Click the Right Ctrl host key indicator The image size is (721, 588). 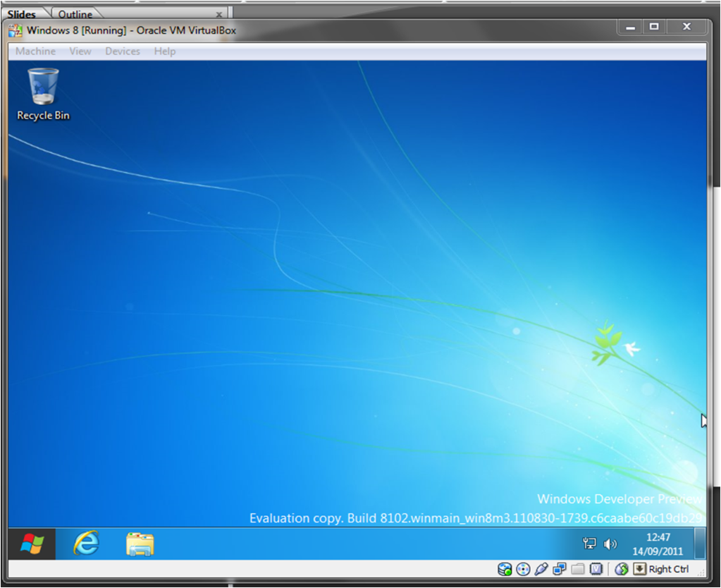tap(663, 569)
